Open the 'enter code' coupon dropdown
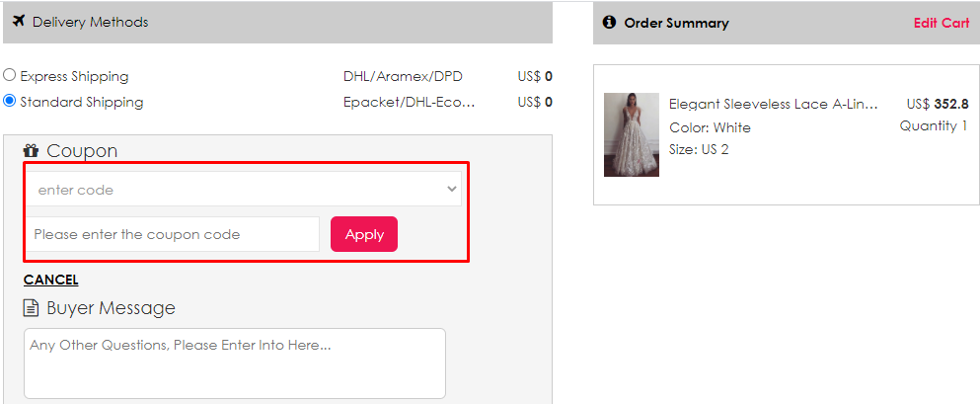 coord(243,190)
